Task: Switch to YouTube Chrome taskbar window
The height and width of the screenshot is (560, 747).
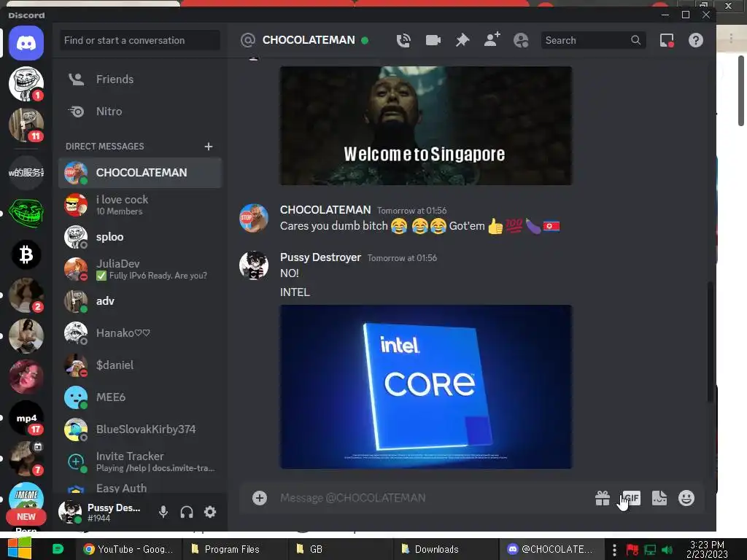Action: 128,549
